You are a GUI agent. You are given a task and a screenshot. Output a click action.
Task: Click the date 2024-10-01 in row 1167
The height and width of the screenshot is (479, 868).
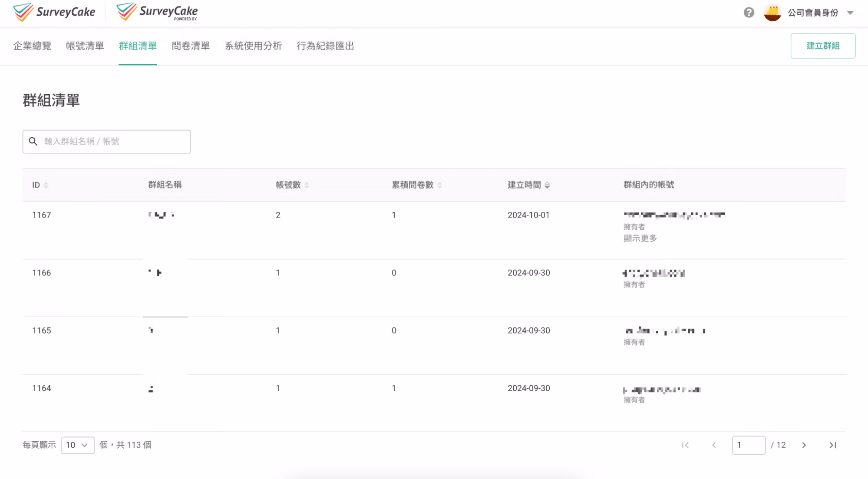[528, 215]
